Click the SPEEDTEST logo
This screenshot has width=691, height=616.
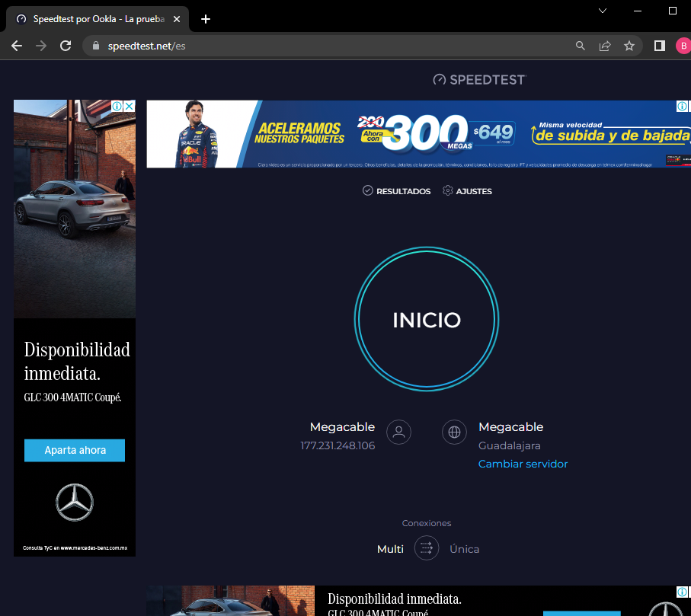(479, 80)
